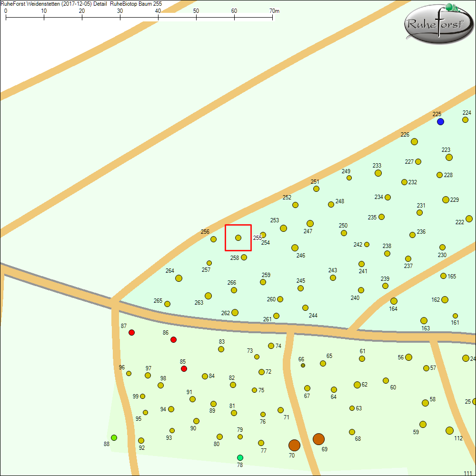Select the teal tree marker 78
This screenshot has width=476, height=476.
pos(240,457)
